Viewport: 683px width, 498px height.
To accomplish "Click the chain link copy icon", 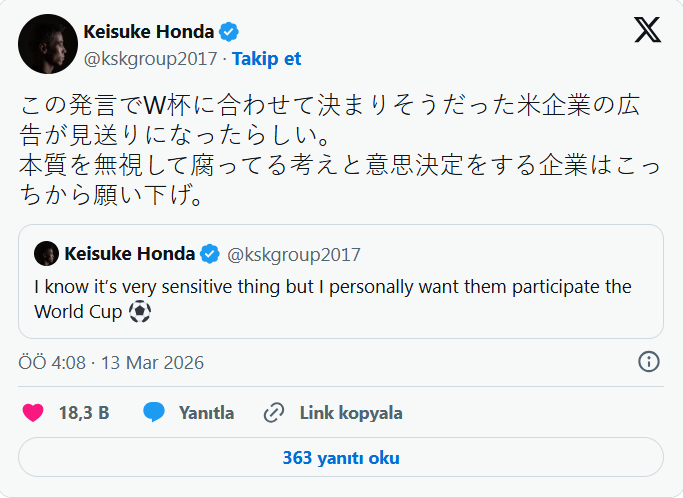I will coord(274,412).
